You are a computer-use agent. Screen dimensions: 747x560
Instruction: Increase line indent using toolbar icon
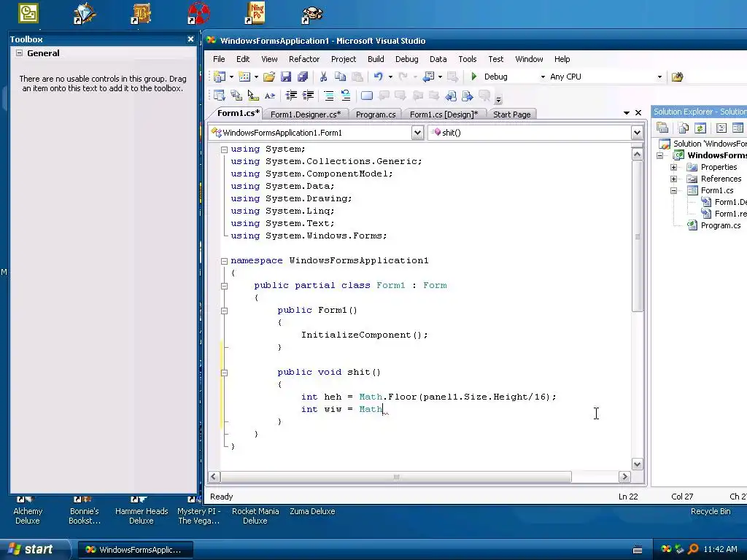click(x=309, y=96)
